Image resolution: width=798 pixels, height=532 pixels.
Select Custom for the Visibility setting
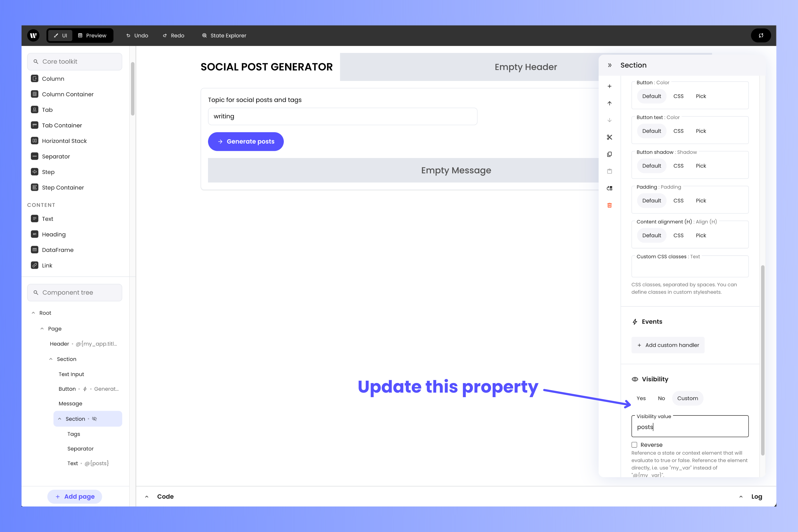click(x=687, y=398)
